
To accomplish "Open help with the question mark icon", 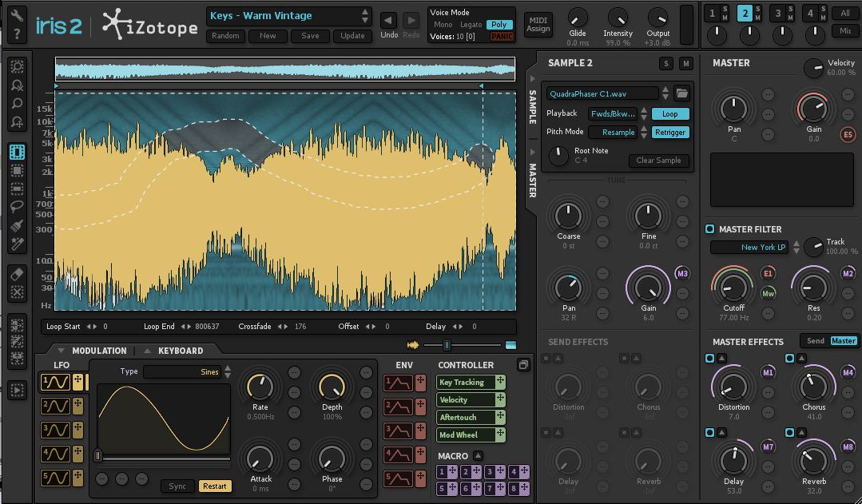I will click(x=17, y=34).
